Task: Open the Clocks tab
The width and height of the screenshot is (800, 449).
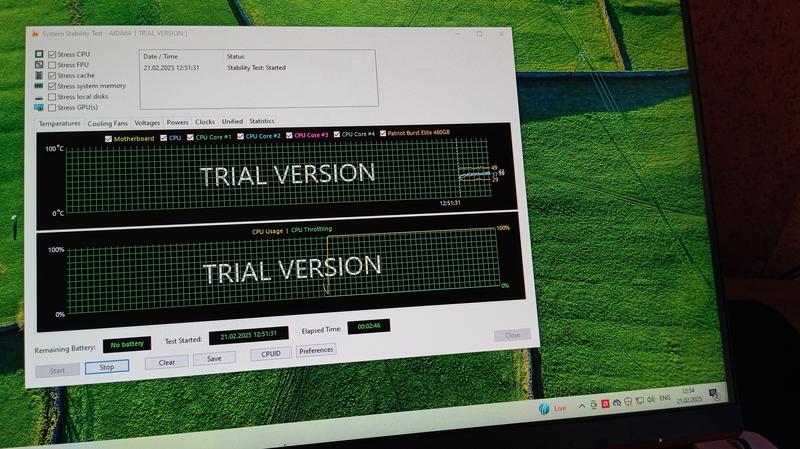Action: [205, 121]
